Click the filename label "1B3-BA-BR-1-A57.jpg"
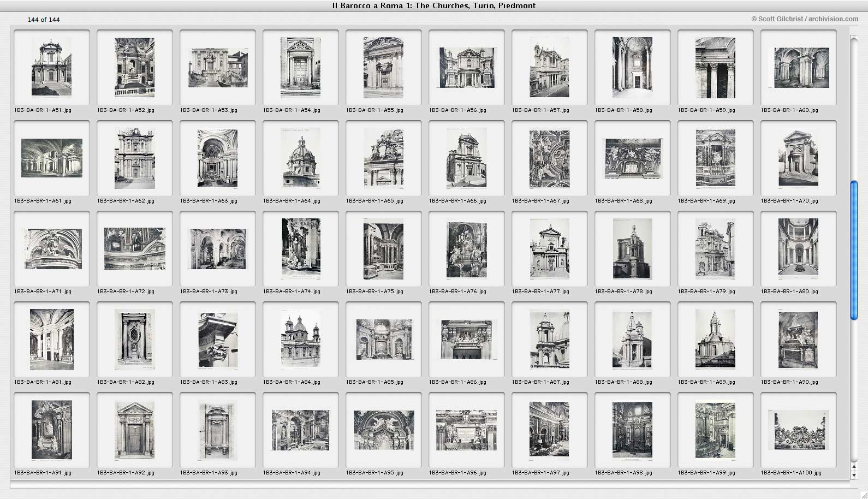868x499 pixels. point(540,110)
